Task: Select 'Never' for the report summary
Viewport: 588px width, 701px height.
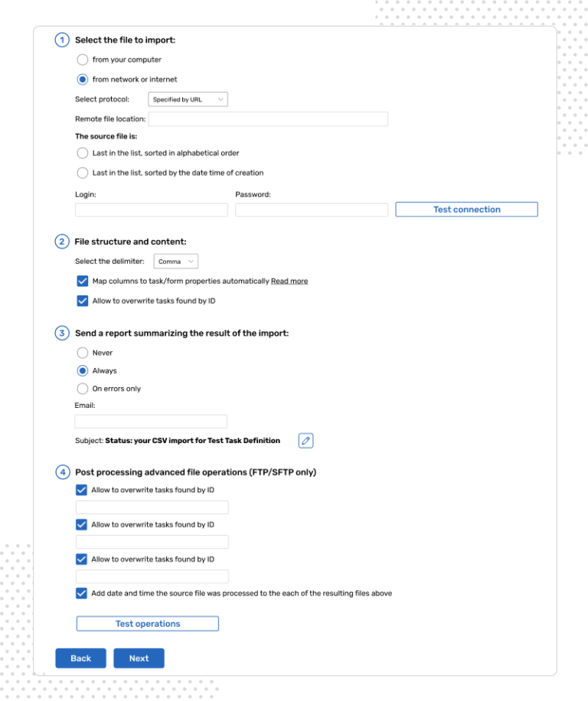Action: 82,353
